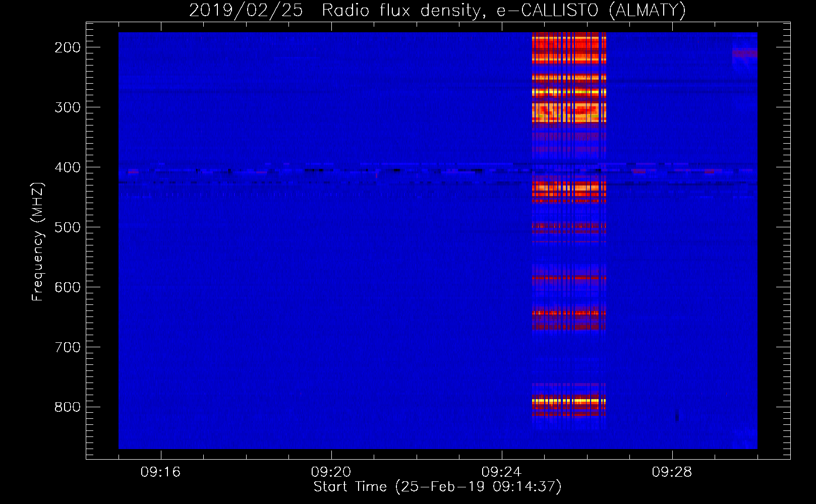816x504 pixels.
Task: Select the 09:24 time tick label
Action: tap(501, 472)
